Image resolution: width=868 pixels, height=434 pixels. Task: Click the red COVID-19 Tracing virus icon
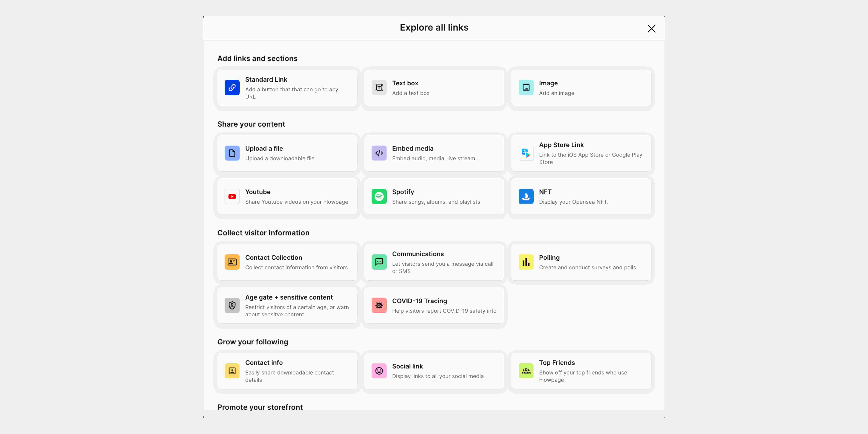point(379,305)
